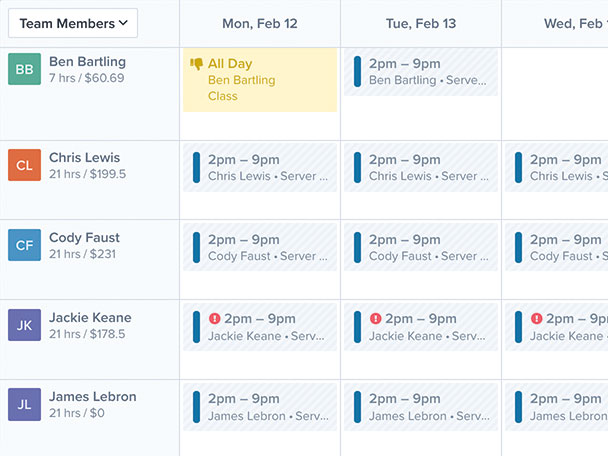This screenshot has height=456, width=608.
Task: Click the blue color bar on Cody Faust's Monday shift
Action: [197, 247]
